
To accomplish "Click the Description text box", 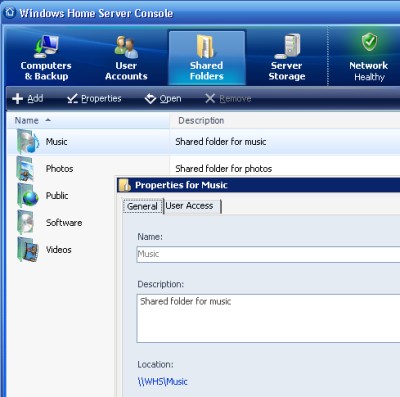I will coord(268,318).
